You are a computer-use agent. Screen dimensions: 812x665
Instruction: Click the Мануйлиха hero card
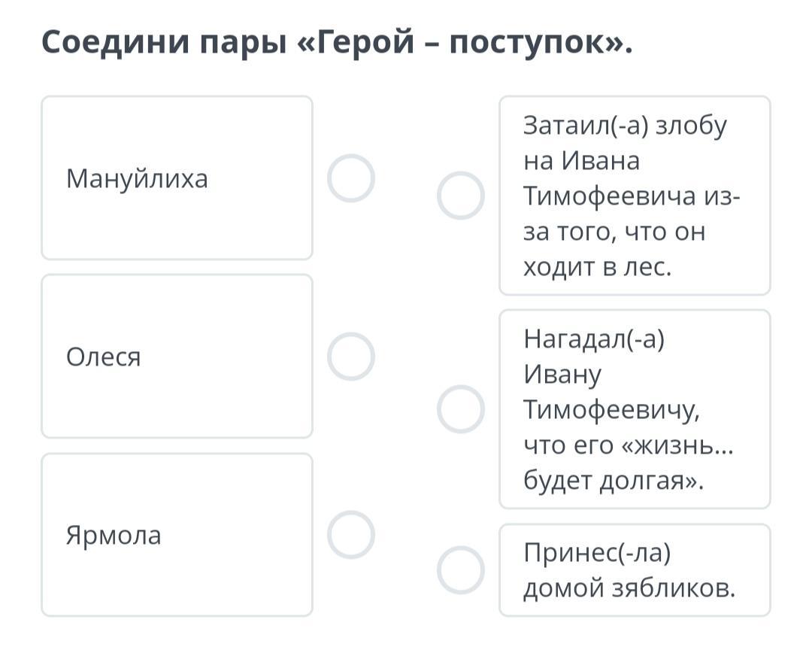tap(177, 178)
